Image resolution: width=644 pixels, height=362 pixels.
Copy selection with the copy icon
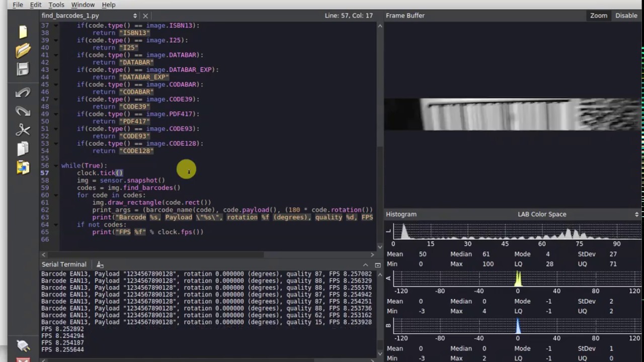point(23,149)
